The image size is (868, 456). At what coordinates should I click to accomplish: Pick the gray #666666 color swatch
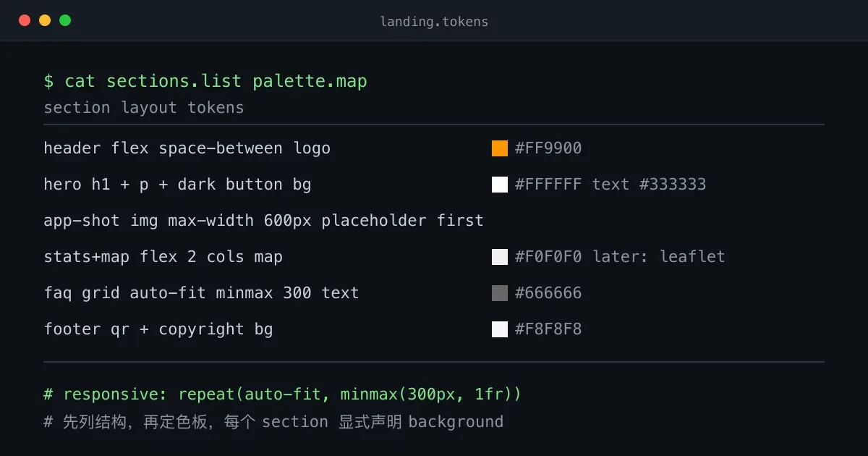point(500,293)
